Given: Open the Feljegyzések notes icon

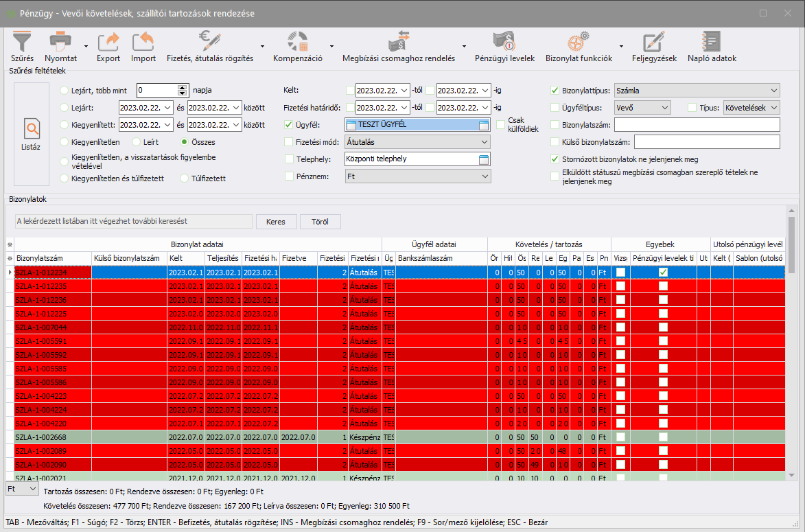Looking at the screenshot, I should [x=654, y=42].
